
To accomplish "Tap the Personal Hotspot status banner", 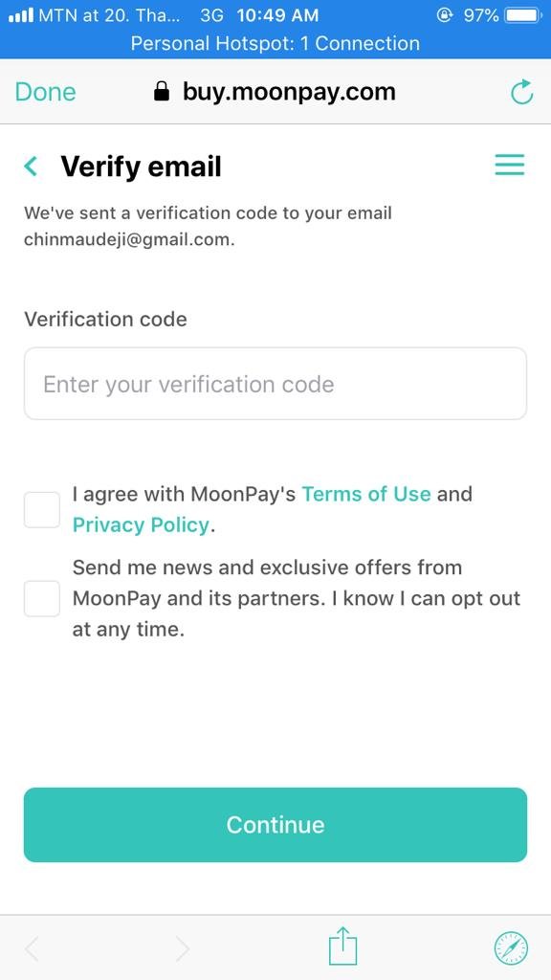I will pos(275,44).
